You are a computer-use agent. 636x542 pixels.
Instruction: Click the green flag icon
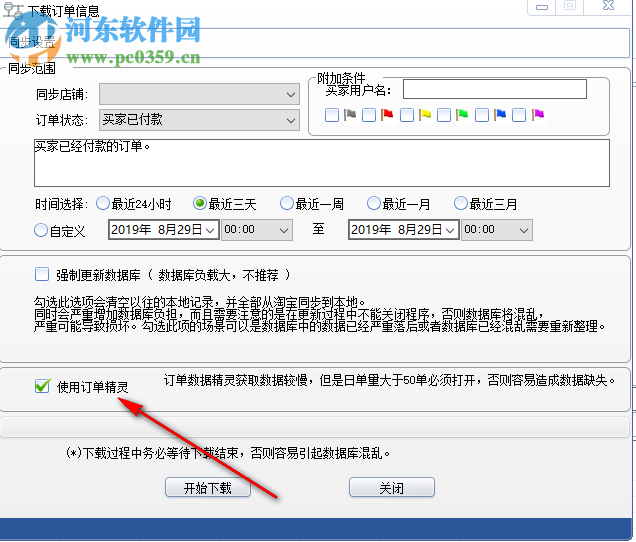[x=462, y=115]
